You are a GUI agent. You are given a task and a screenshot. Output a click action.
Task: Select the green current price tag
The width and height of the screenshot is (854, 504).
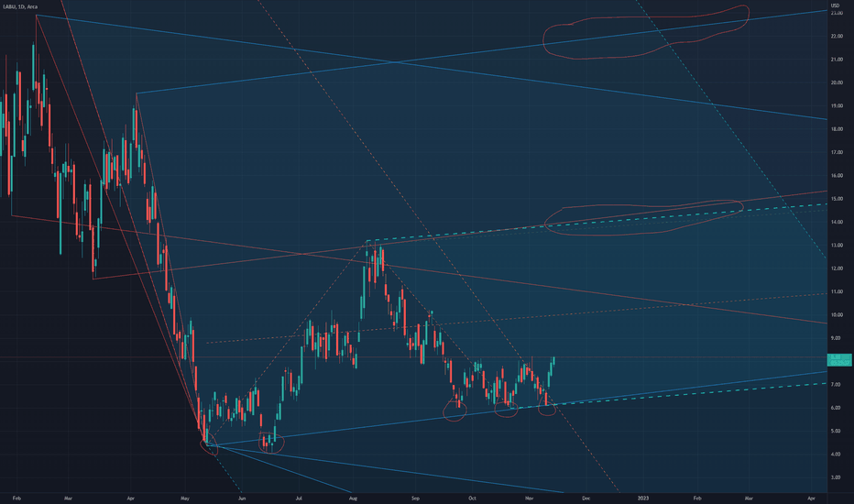(x=839, y=359)
